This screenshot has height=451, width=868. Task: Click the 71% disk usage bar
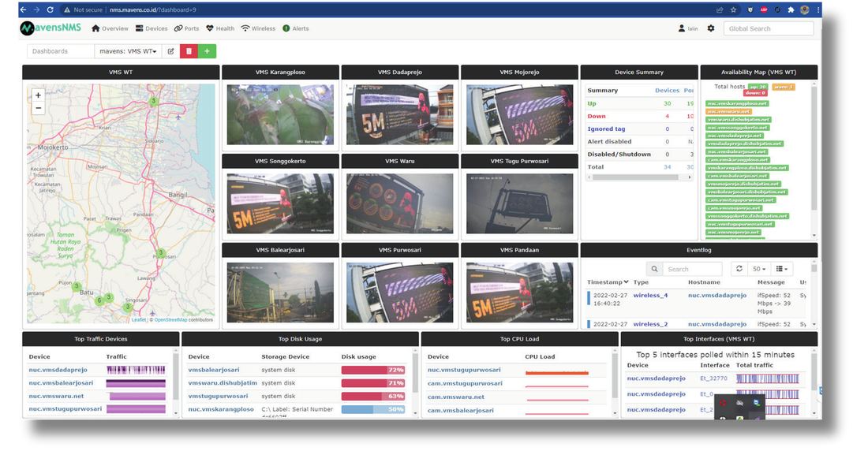coord(373,383)
